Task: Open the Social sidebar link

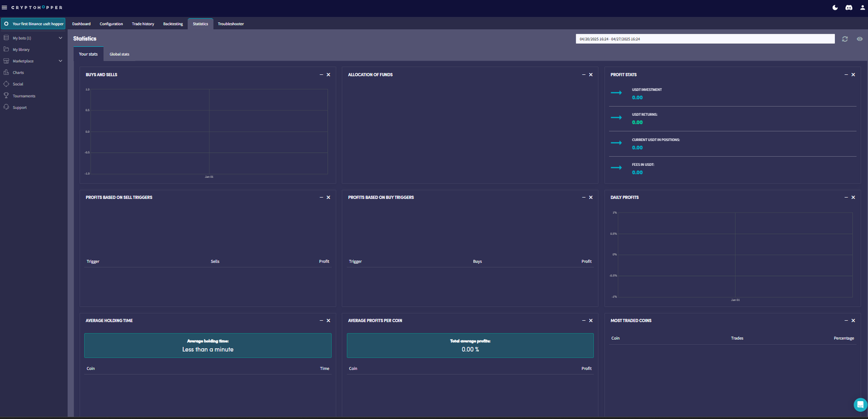Action: pyautogui.click(x=18, y=84)
